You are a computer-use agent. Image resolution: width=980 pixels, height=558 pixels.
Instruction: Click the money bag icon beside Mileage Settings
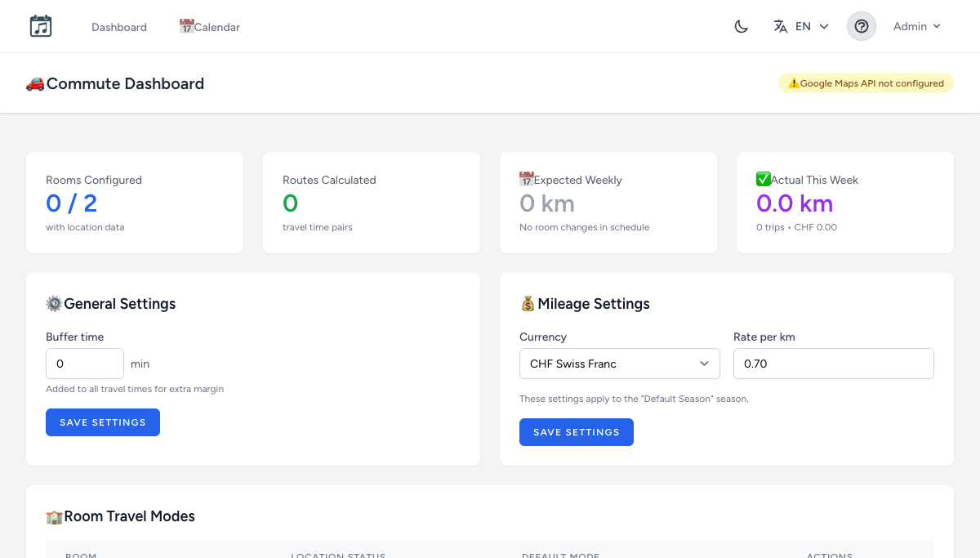[528, 304]
